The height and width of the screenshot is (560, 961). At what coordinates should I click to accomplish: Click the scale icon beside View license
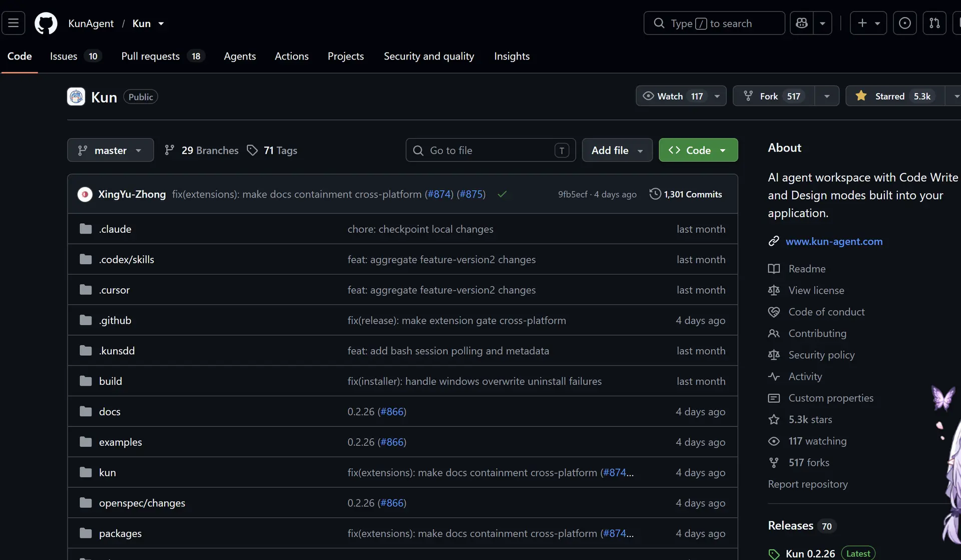pos(774,290)
